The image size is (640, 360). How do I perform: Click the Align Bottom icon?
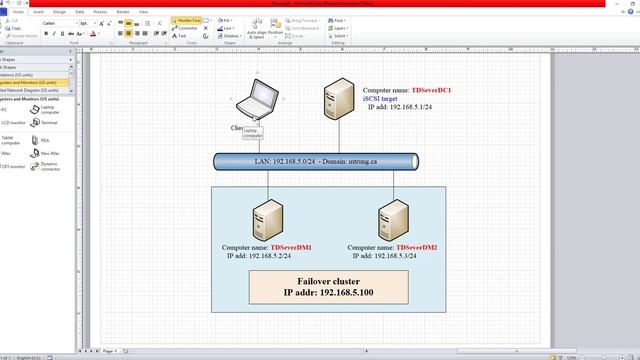click(137, 23)
